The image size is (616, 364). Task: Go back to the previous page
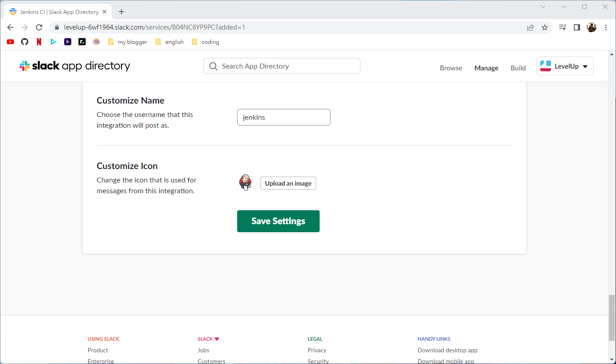pyautogui.click(x=10, y=27)
